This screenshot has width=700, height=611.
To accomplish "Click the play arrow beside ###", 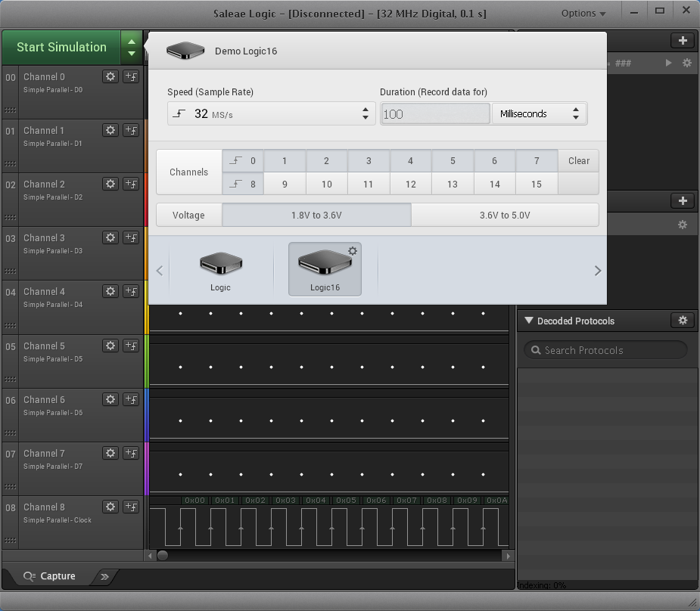I will tap(668, 63).
